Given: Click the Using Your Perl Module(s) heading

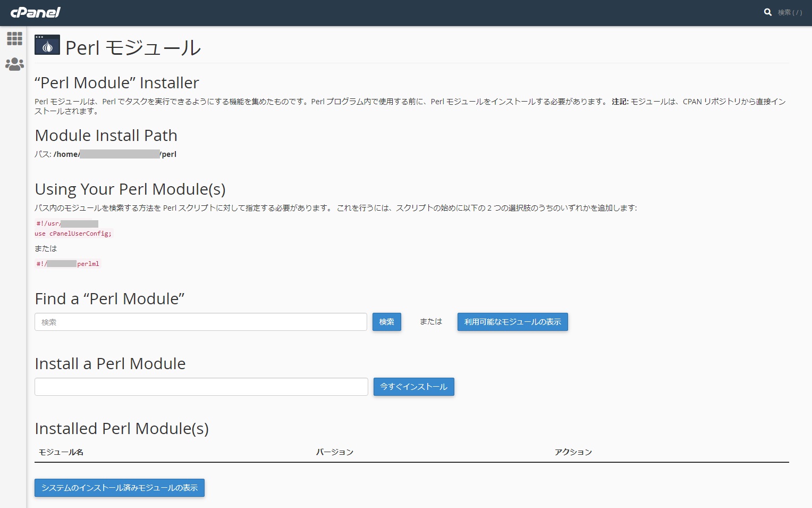Looking at the screenshot, I should [x=130, y=189].
